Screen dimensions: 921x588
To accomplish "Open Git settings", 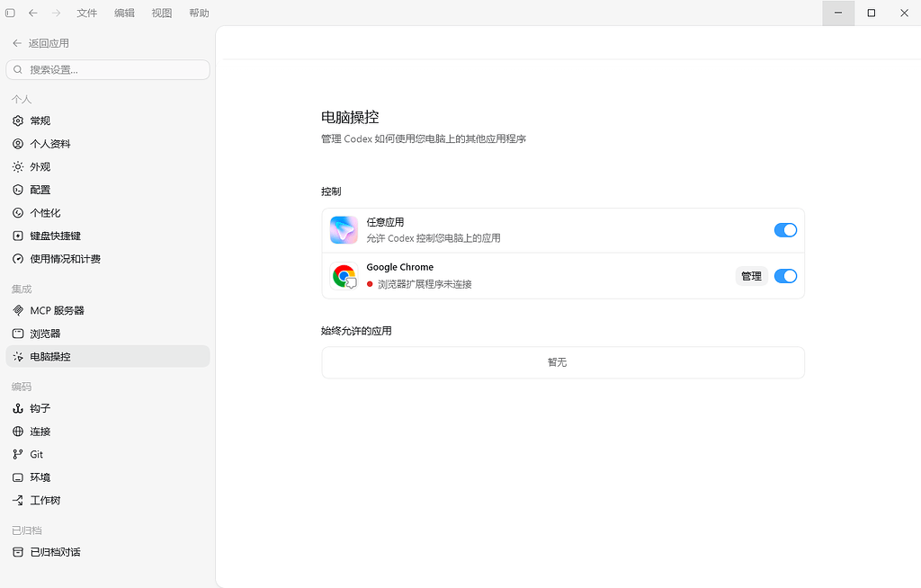I will (x=108, y=455).
